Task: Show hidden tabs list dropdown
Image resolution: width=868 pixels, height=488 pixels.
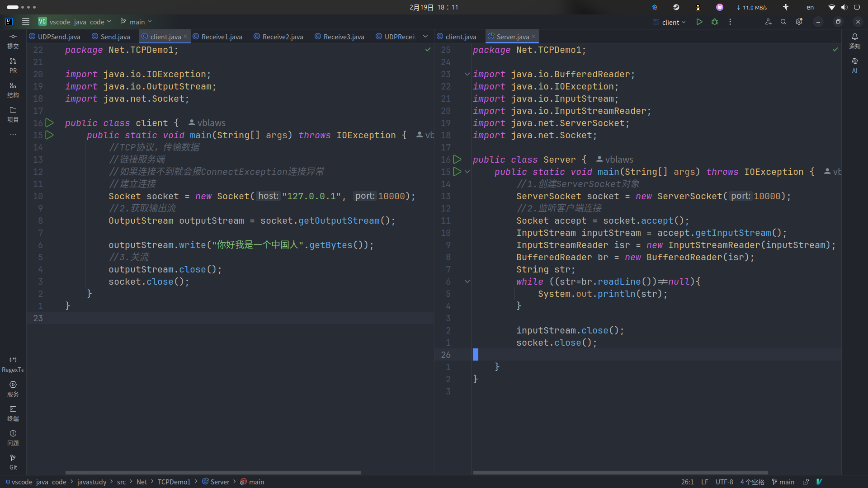Action: pyautogui.click(x=425, y=37)
